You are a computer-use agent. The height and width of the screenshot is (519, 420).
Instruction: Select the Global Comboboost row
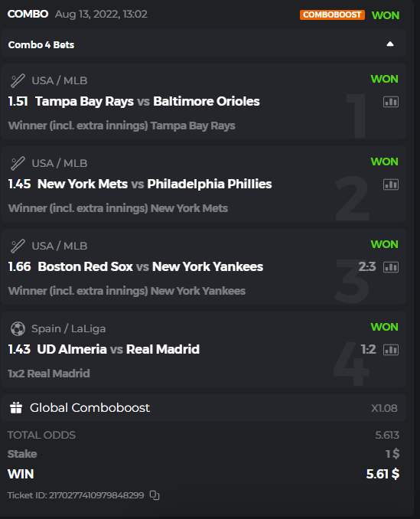coord(203,408)
